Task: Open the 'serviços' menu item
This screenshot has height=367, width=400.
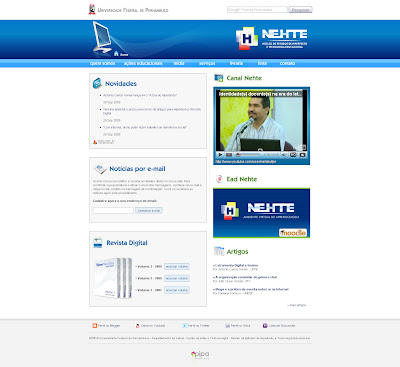Action: (x=207, y=63)
